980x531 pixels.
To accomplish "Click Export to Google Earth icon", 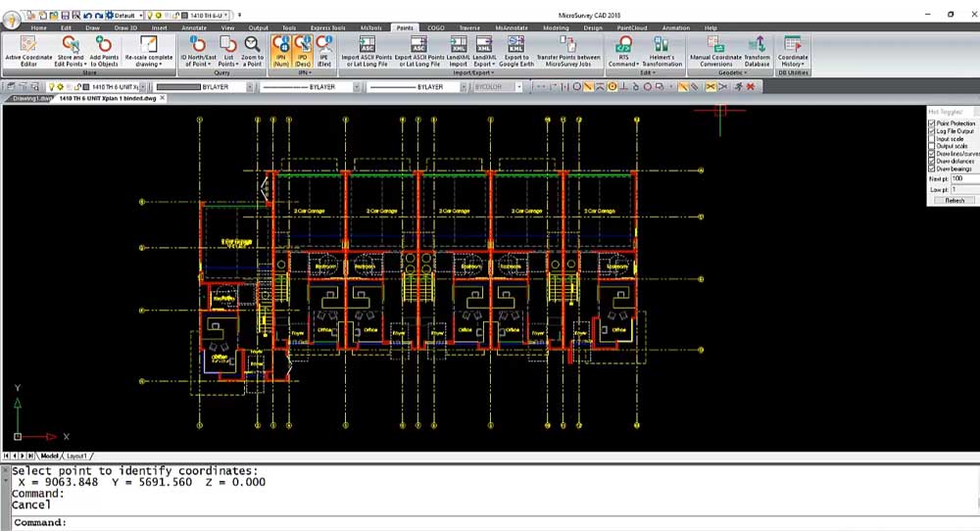I will [515, 50].
